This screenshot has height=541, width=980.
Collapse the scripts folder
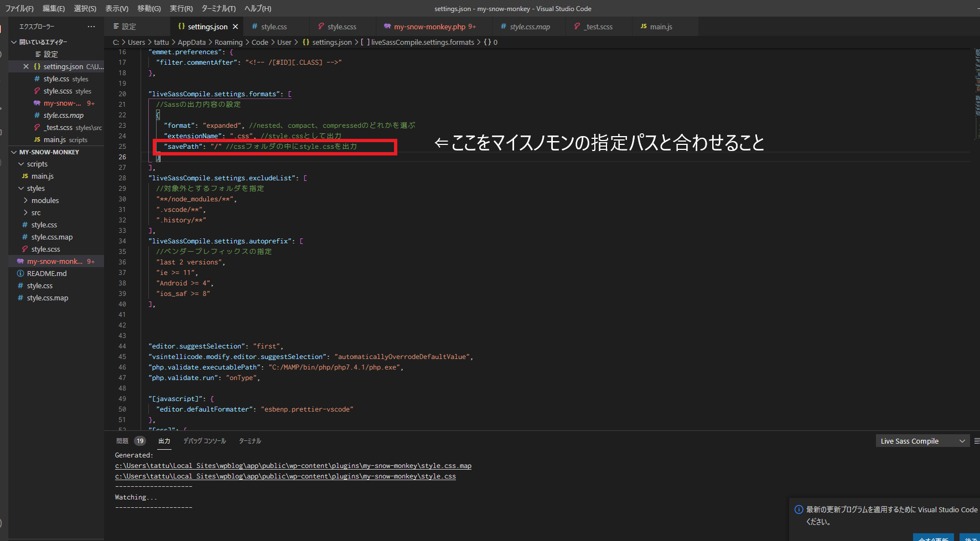click(56, 164)
